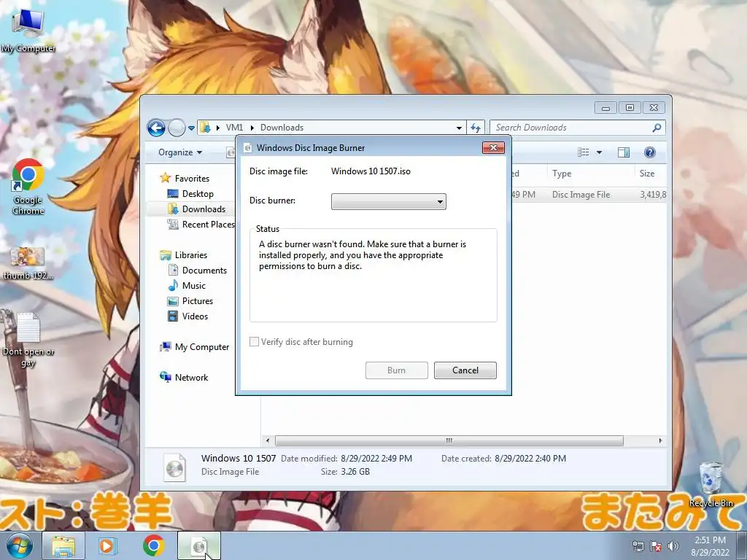The image size is (747, 560).
Task: Close the Windows Disc Image Burner dialog
Action: [x=494, y=147]
